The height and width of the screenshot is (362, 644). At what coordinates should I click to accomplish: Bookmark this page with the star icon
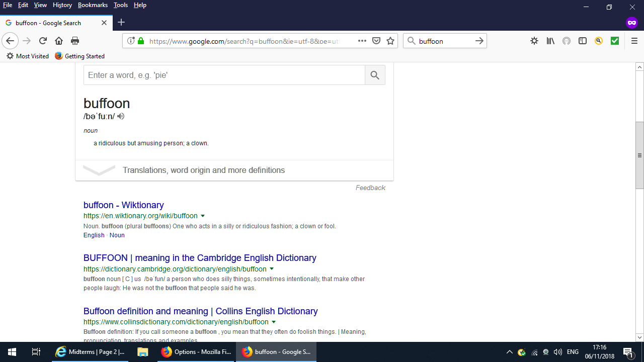(x=390, y=41)
